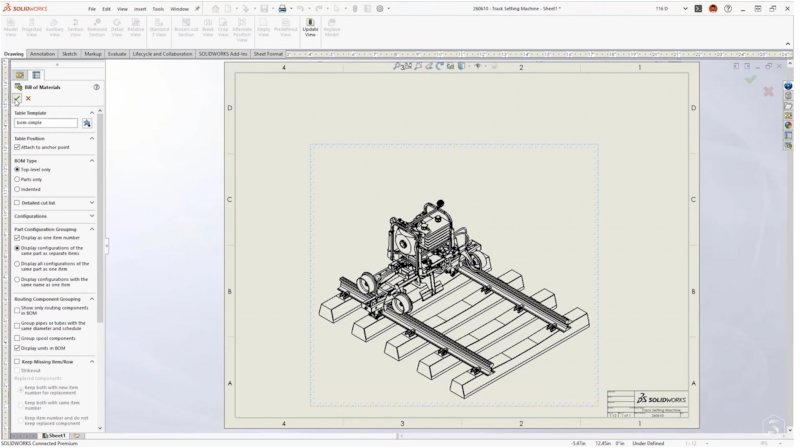Screen dimensions: 800x448
Task: Open the Appearances task pane icon
Action: tap(789, 125)
